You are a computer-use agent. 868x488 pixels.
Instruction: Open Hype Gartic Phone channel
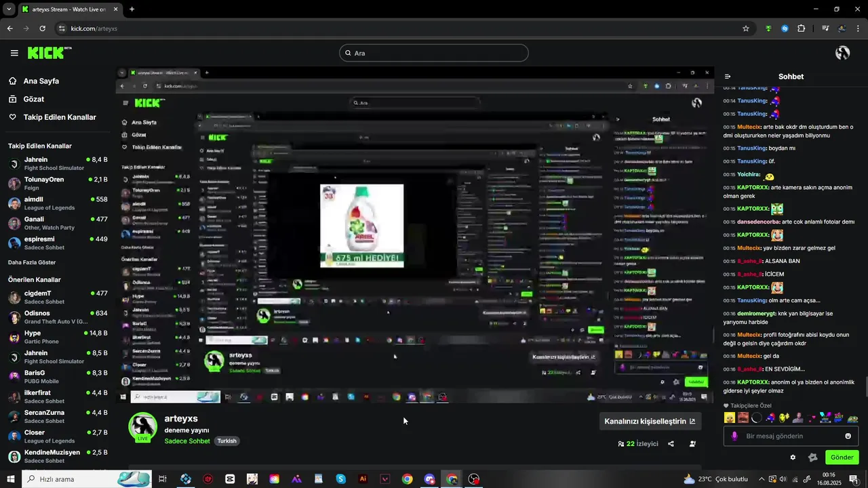click(x=58, y=337)
